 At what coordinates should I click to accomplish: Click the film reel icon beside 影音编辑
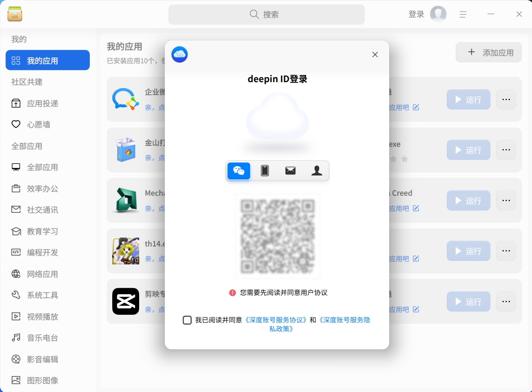(x=16, y=359)
